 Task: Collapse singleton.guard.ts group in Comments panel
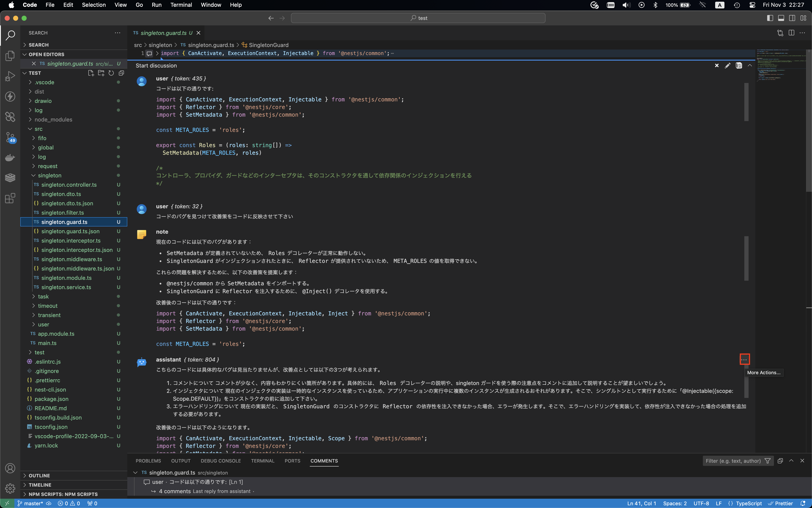coord(135,473)
